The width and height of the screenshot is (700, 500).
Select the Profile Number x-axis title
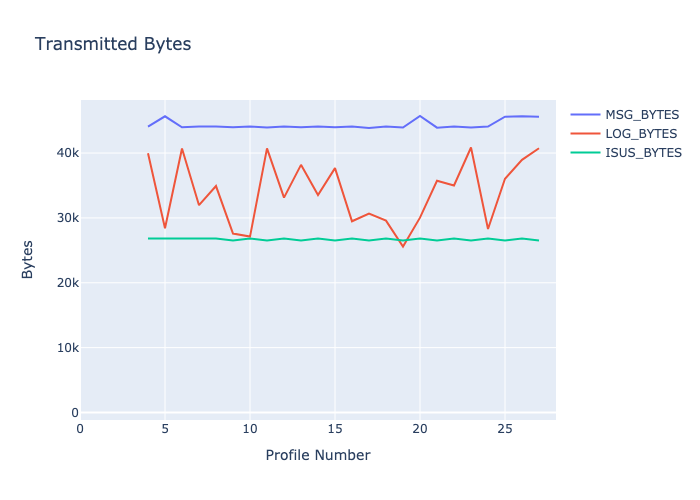(x=317, y=455)
